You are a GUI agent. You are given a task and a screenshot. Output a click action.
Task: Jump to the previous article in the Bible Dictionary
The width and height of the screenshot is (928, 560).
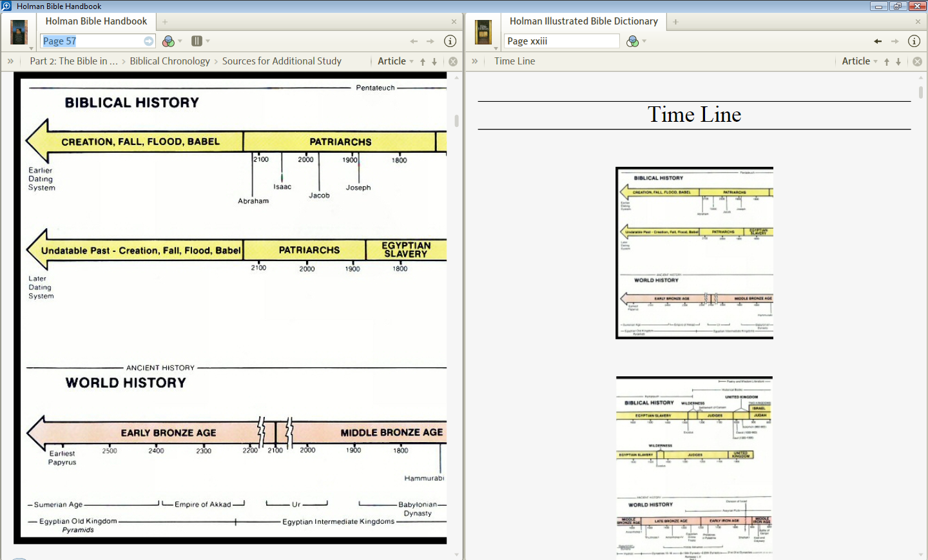click(x=887, y=62)
